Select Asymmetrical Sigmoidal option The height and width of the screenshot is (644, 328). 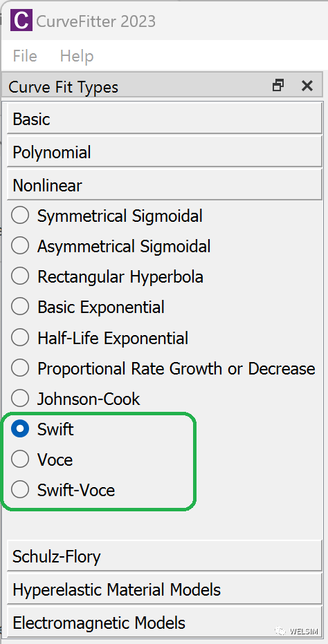(x=111, y=246)
